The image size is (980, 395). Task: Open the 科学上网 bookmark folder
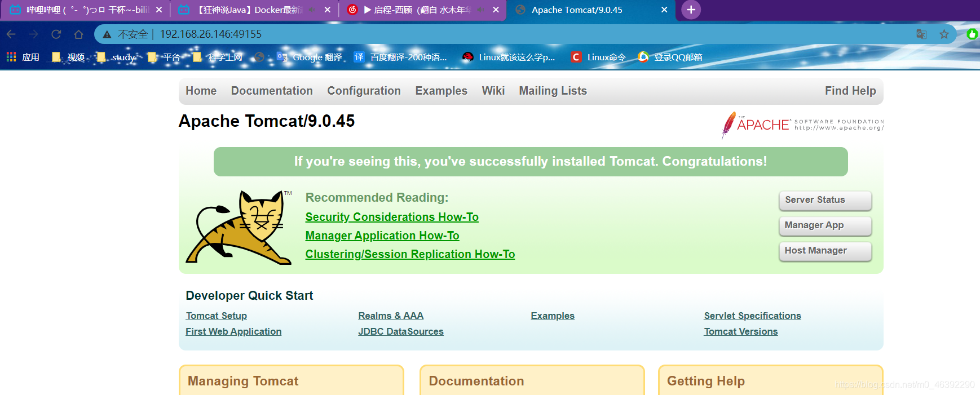pyautogui.click(x=217, y=57)
